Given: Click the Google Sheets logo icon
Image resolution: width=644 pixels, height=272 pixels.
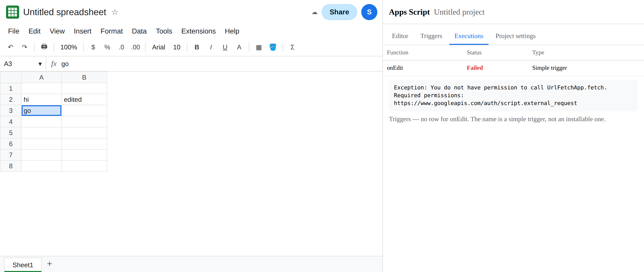Looking at the screenshot, I should (x=13, y=12).
